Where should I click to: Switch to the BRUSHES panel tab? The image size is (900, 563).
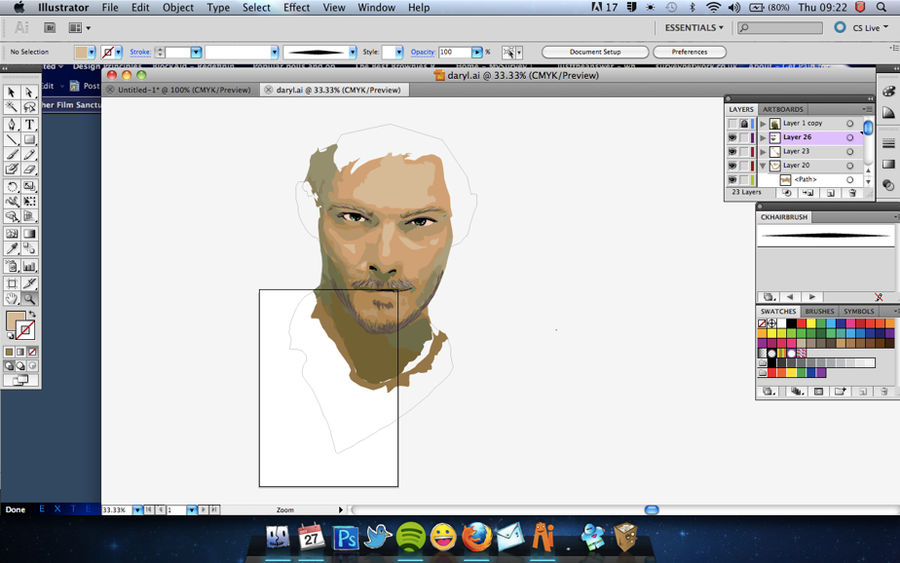pos(819,311)
